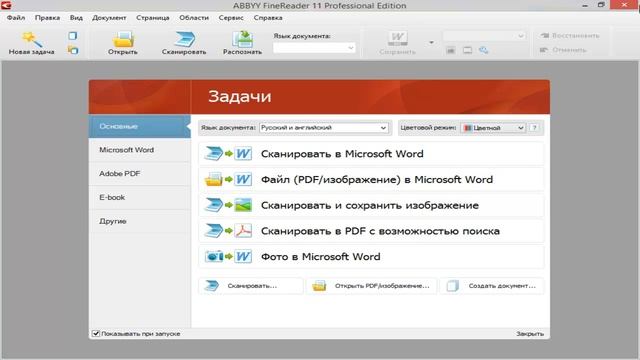This screenshot has width=640, height=360.
Task: Select the Adobe PDF tab
Action: click(140, 173)
